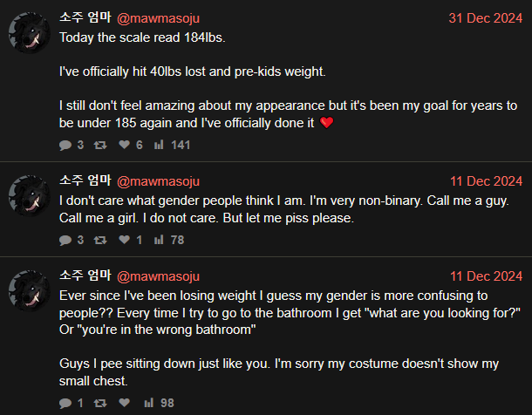
Task: Click reply icon on the 31 Dec tweet
Action: click(65, 145)
